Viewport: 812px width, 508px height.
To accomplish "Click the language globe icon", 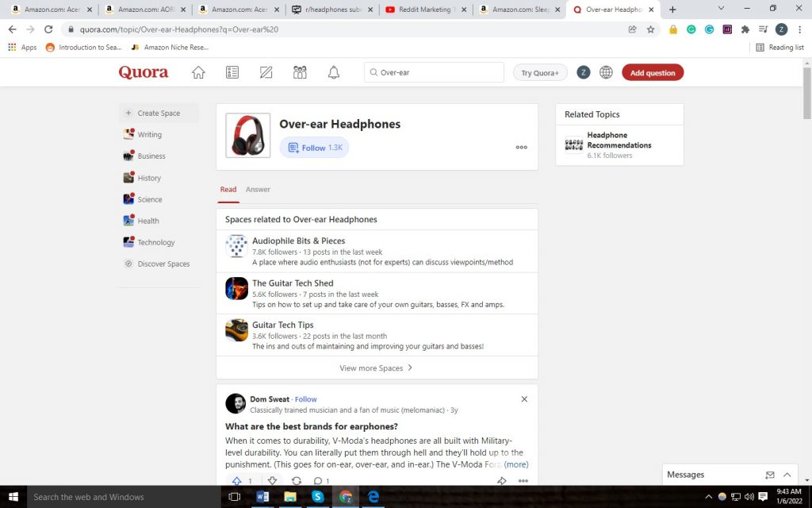I will point(606,72).
